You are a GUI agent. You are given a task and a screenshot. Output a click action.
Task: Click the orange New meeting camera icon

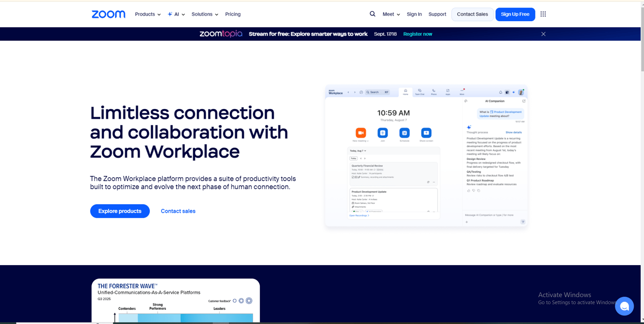pos(361,133)
